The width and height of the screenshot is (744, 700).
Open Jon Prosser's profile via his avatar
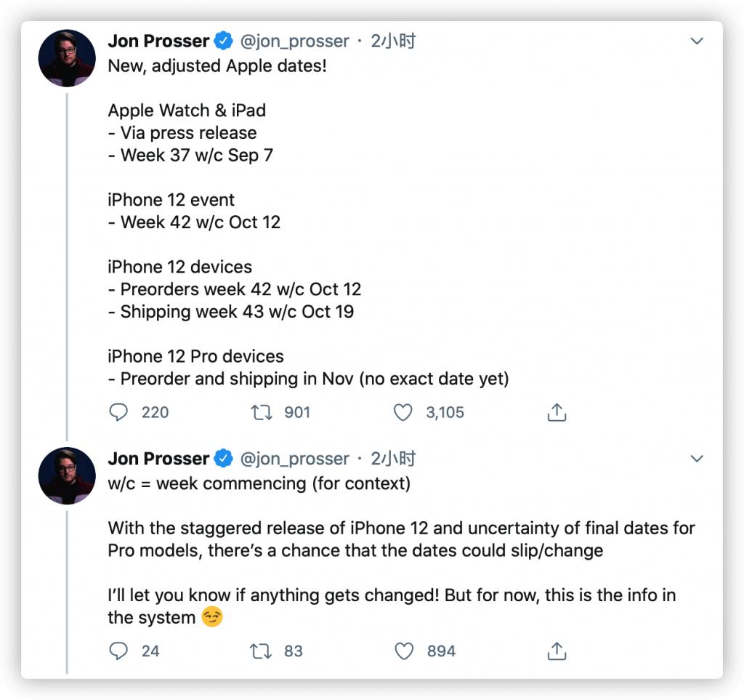pyautogui.click(x=66, y=57)
